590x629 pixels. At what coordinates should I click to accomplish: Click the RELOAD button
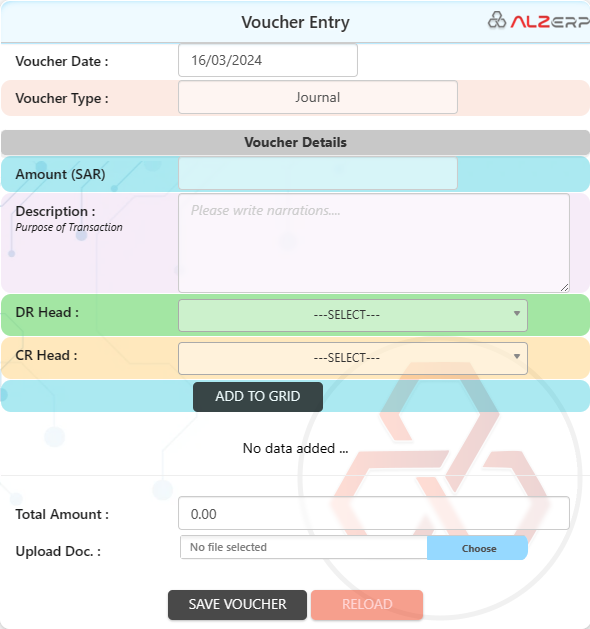(367, 605)
